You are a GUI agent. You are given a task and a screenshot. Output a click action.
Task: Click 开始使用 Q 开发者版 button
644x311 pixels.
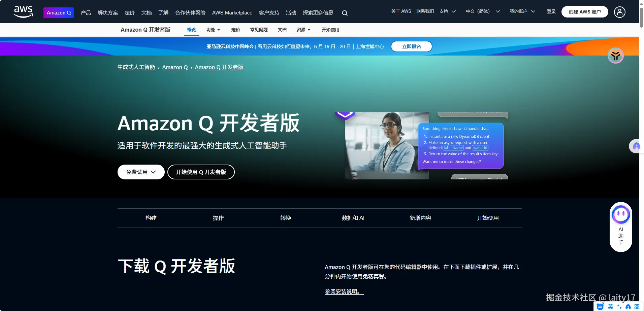pyautogui.click(x=201, y=172)
